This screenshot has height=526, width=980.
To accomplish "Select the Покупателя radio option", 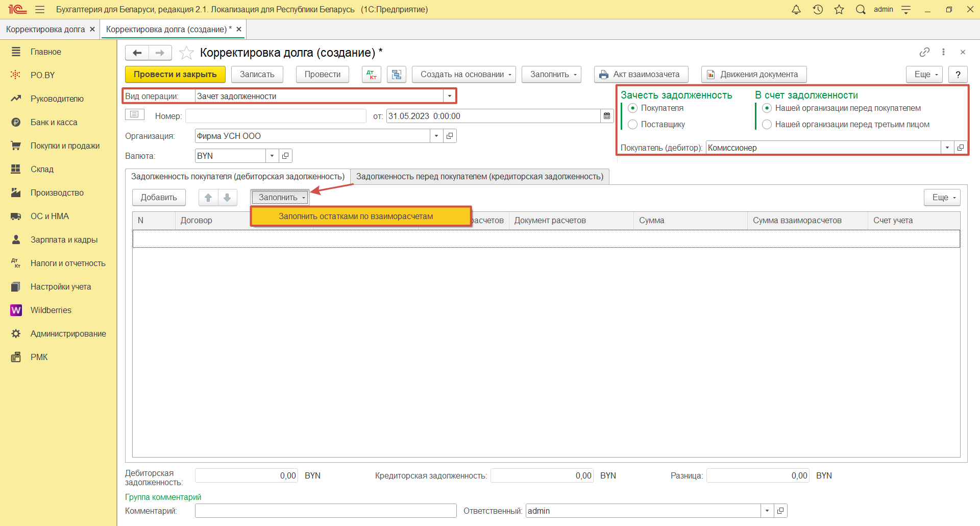I will (x=633, y=108).
